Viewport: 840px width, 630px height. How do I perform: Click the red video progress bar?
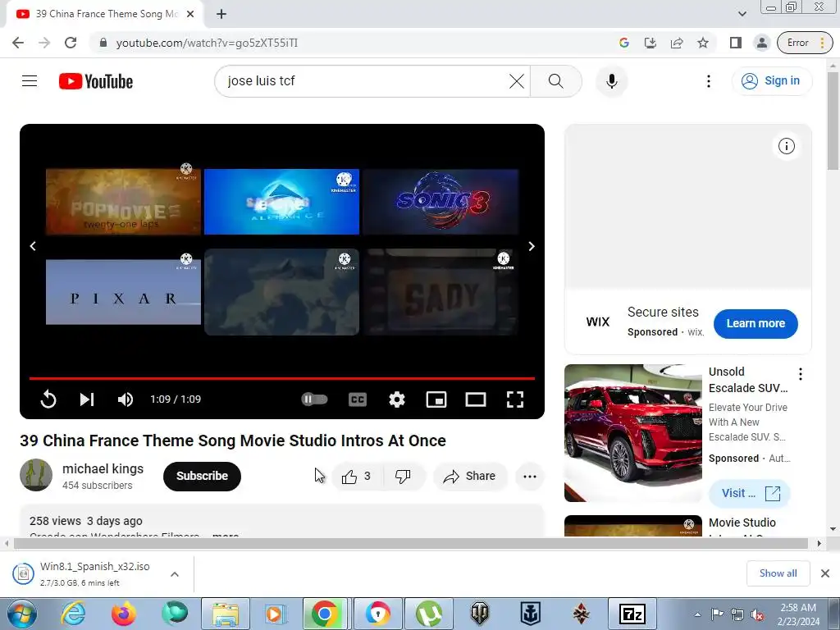(x=282, y=378)
